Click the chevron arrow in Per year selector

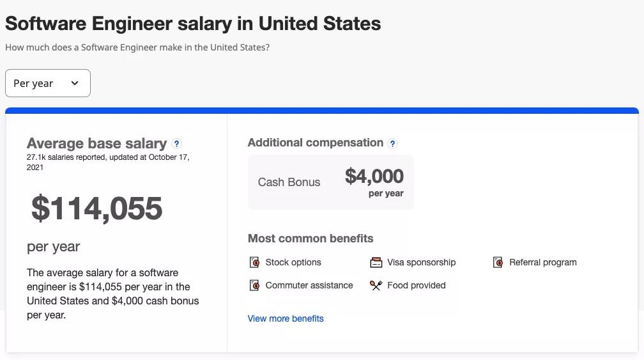[75, 83]
